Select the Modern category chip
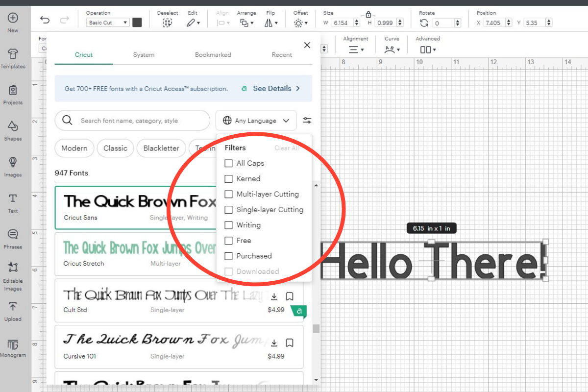588x392 pixels. click(x=74, y=148)
